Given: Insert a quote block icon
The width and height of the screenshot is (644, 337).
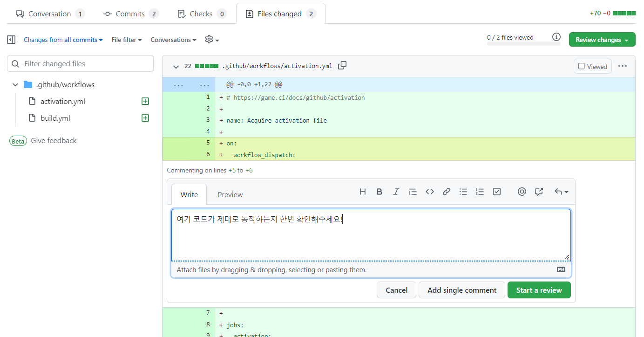Looking at the screenshot, I should click(x=413, y=192).
